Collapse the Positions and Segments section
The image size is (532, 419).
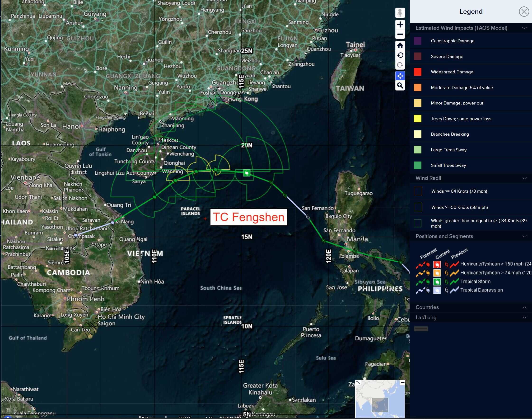[x=524, y=236]
